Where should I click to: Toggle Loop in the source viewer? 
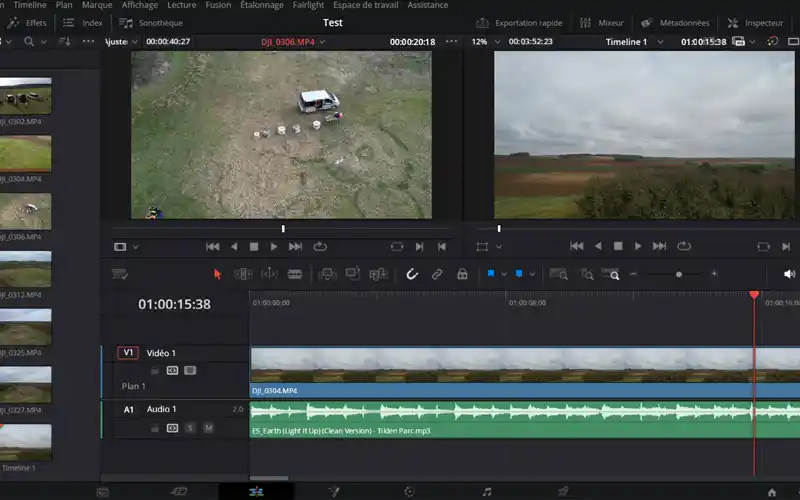coord(320,247)
